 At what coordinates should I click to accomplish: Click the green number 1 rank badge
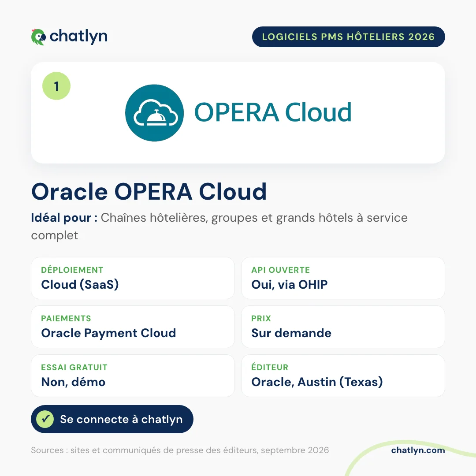point(56,86)
